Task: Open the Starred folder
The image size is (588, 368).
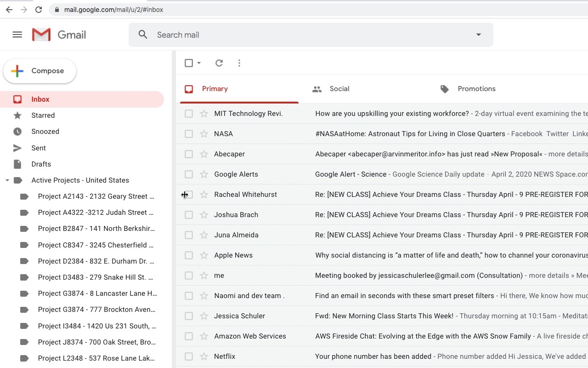Action: (43, 115)
